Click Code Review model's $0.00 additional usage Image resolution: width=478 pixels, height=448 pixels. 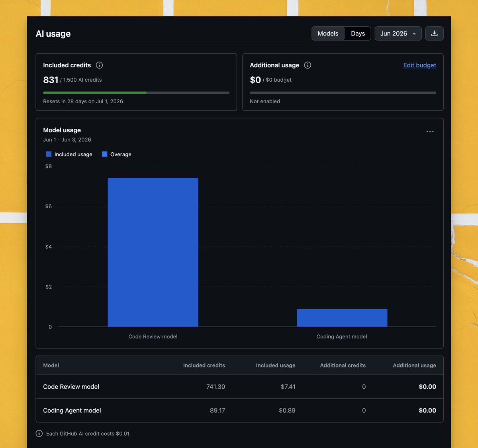(427, 387)
